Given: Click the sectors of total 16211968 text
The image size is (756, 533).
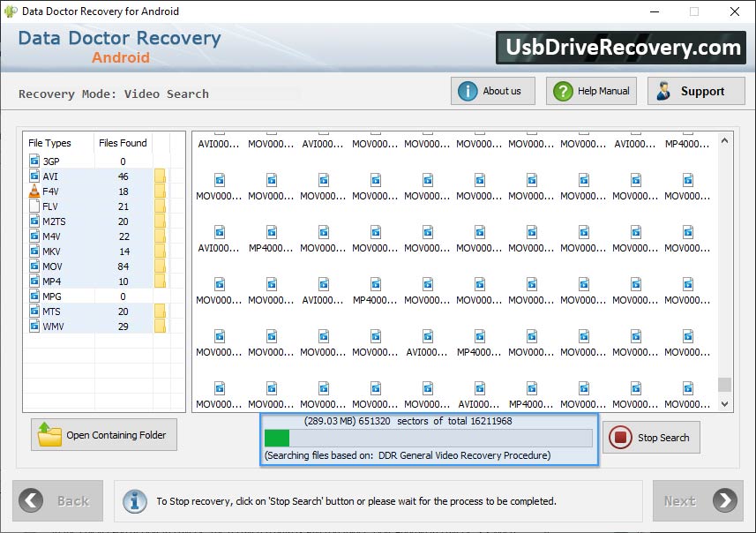Looking at the screenshot, I should 454,421.
